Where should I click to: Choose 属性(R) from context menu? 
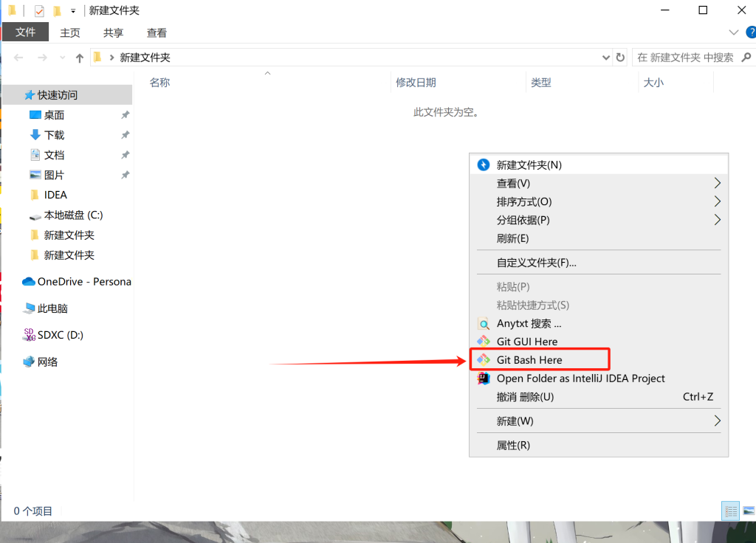(513, 445)
